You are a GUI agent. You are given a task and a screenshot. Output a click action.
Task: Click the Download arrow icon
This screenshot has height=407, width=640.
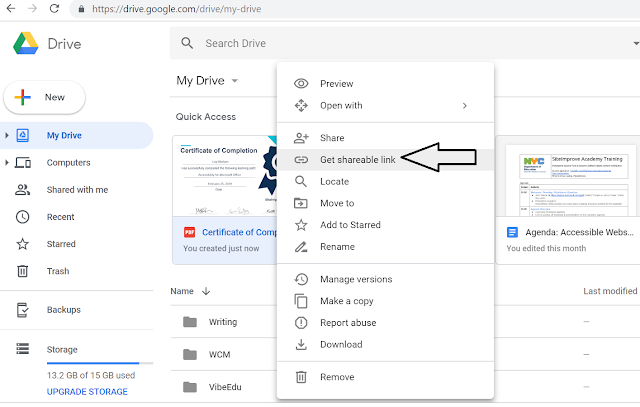point(301,345)
